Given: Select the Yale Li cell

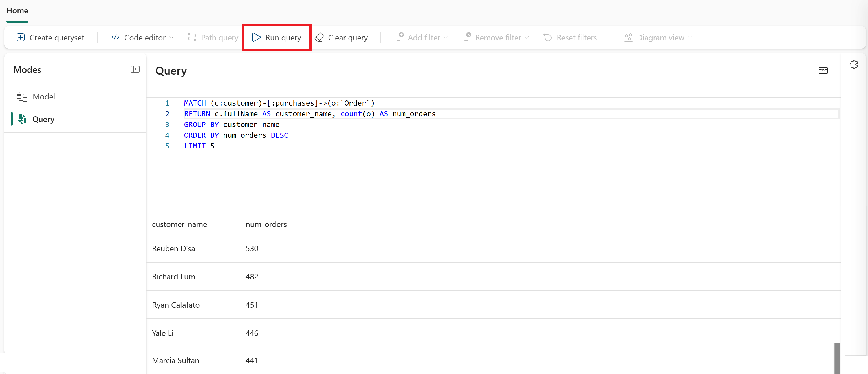Looking at the screenshot, I should (x=162, y=334).
